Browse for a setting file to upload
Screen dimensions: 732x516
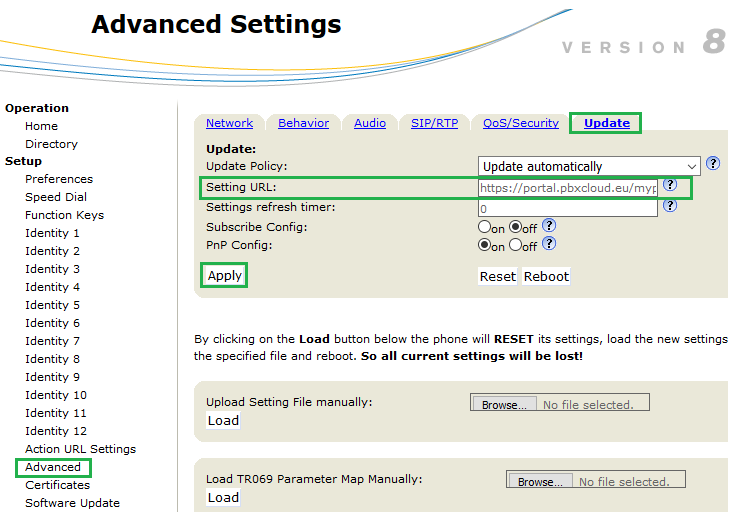tap(504, 404)
